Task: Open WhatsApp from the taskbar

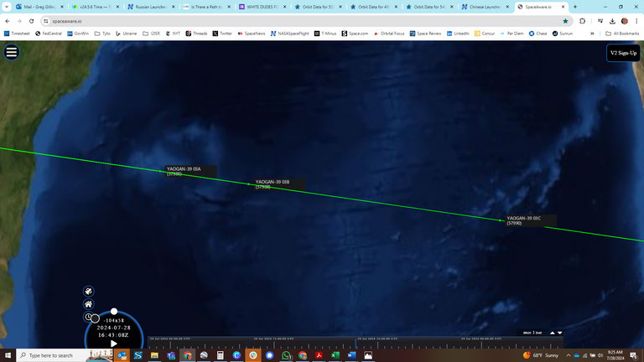Action: (286, 355)
